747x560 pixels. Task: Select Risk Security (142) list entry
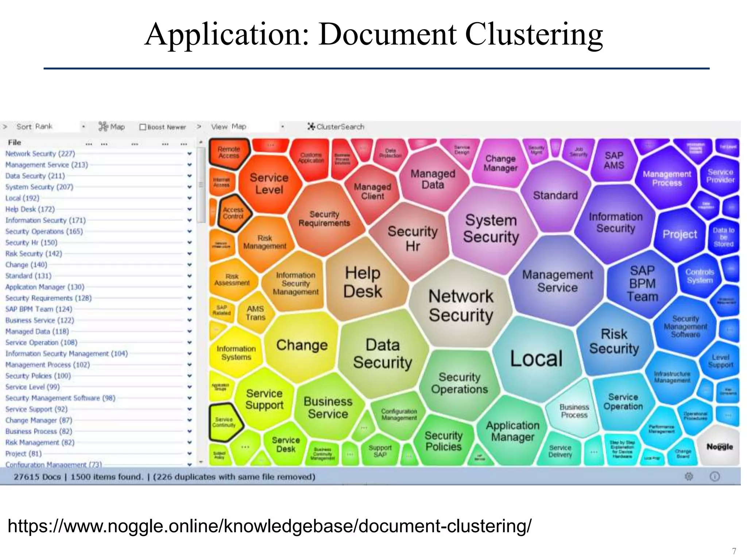coord(34,254)
